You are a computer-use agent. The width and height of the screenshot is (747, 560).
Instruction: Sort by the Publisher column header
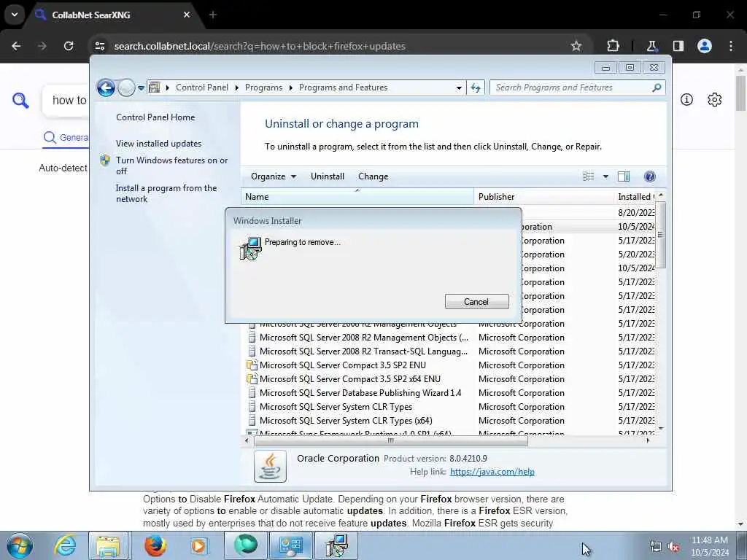point(543,197)
